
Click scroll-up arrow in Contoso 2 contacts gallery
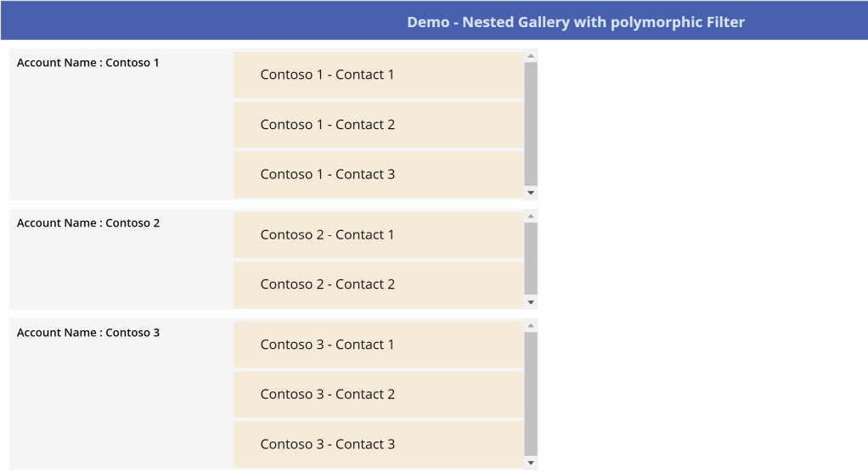click(x=531, y=216)
